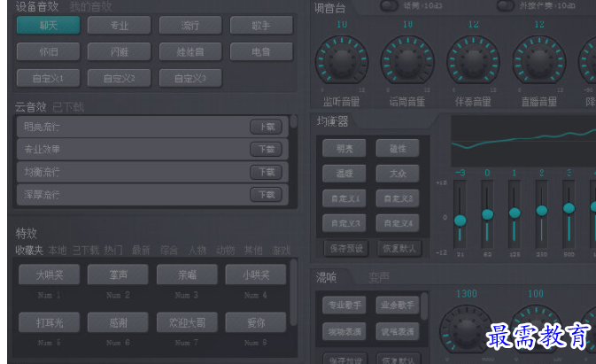Switch to the 已下载 cloud effects tab

[68, 107]
